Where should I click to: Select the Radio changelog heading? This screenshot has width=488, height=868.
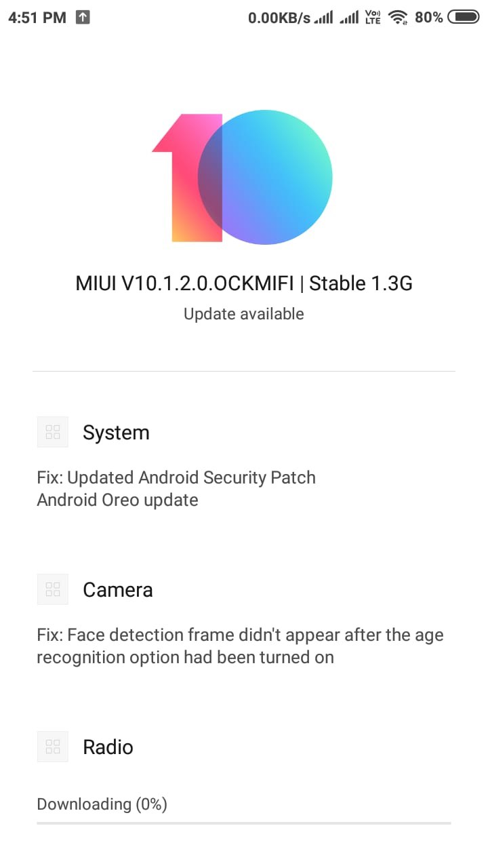108,747
